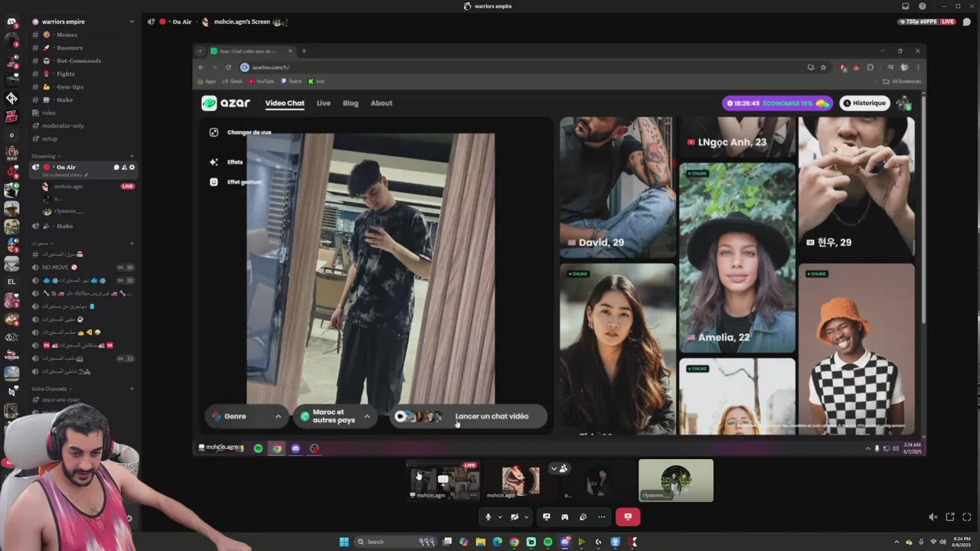
Task: Open the rules channel
Action: 83,112
